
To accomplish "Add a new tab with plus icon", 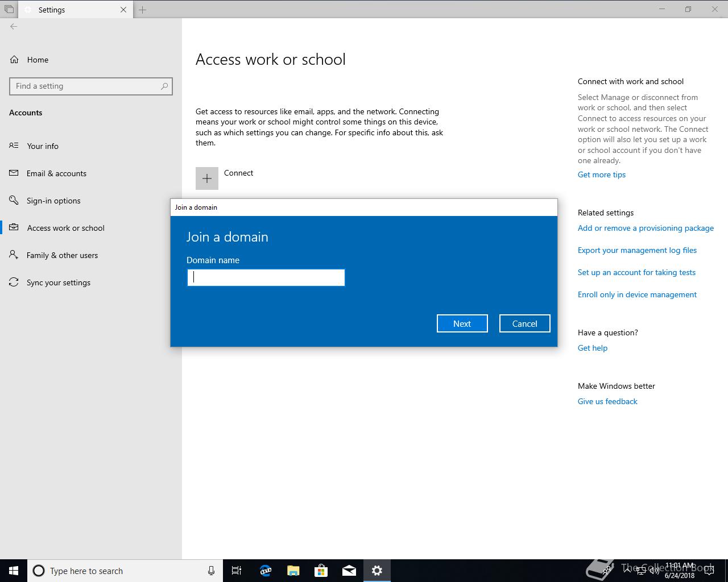I will (x=143, y=10).
